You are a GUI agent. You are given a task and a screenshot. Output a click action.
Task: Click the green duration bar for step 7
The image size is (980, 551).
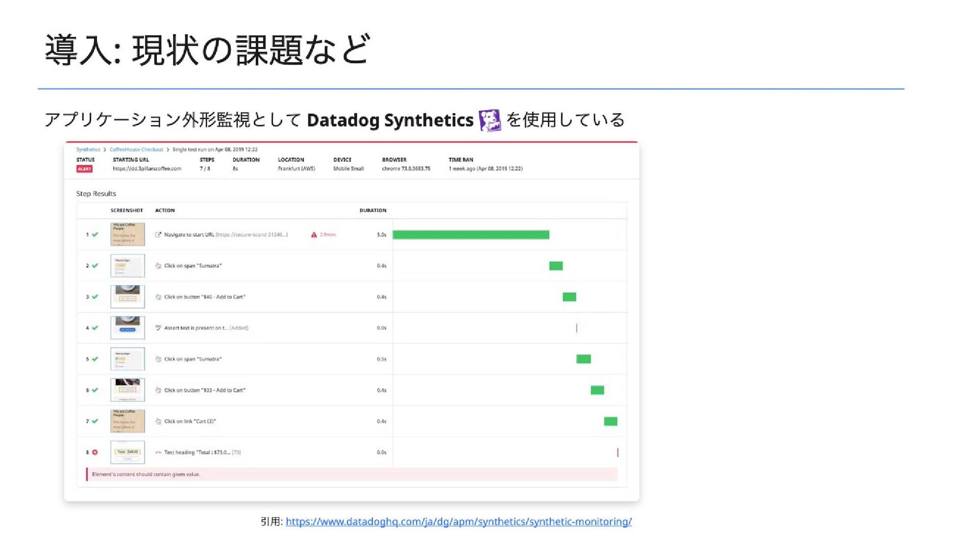(x=611, y=421)
